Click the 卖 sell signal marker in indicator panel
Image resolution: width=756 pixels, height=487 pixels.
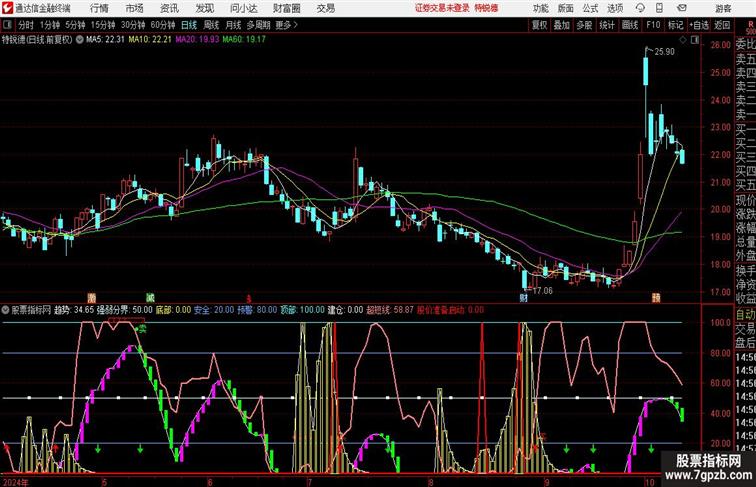point(142,329)
